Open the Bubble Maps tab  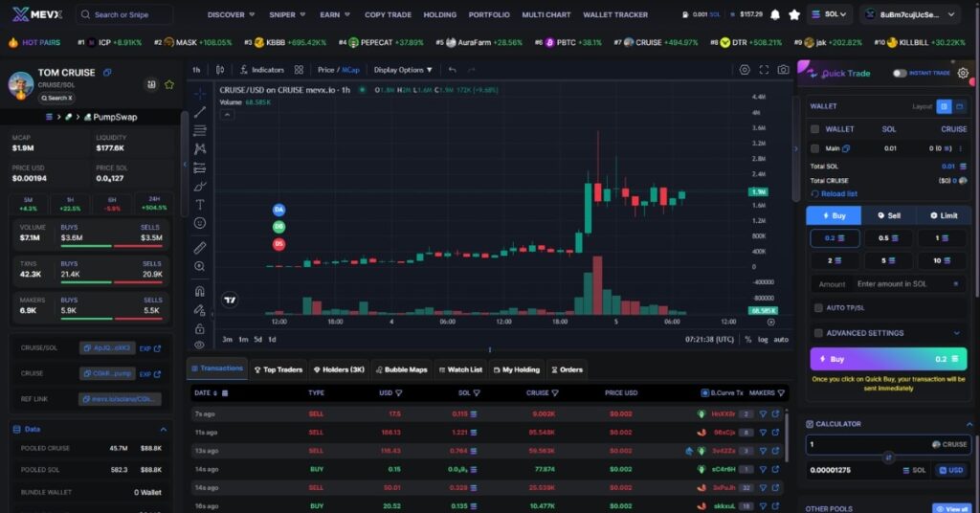(x=401, y=369)
